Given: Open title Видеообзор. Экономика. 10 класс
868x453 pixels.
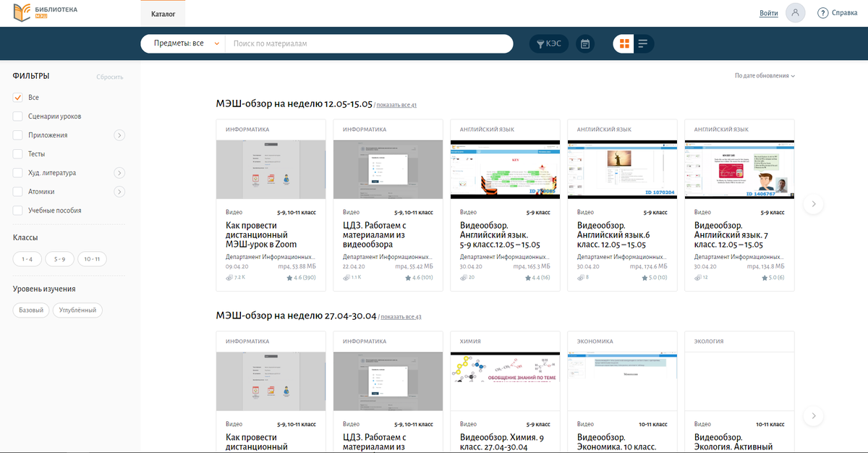Looking at the screenshot, I should pyautogui.click(x=617, y=442).
